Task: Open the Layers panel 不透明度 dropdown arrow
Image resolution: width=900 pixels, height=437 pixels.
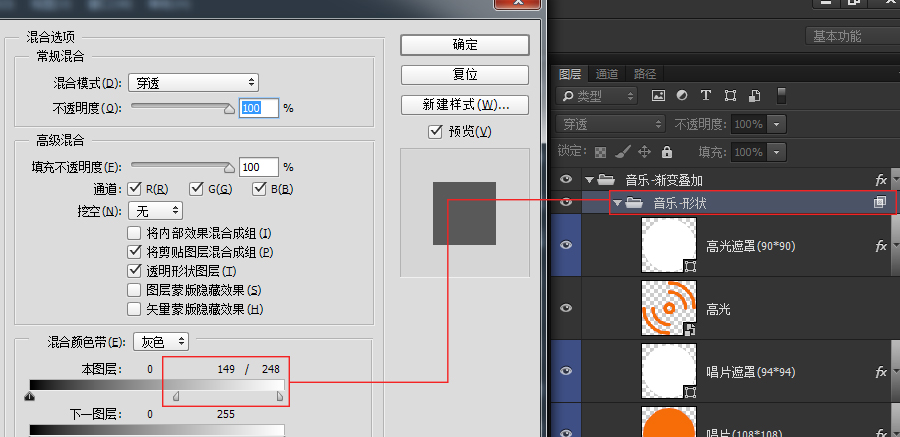Action: (777, 124)
